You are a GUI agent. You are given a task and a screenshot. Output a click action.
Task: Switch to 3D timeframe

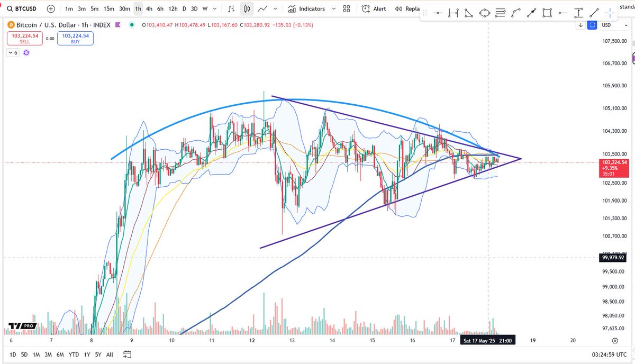click(194, 9)
